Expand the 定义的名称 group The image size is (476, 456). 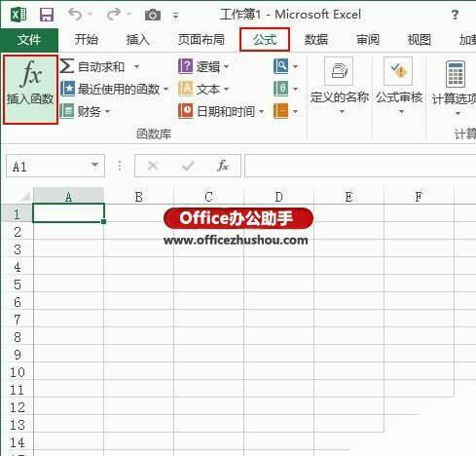click(x=340, y=87)
